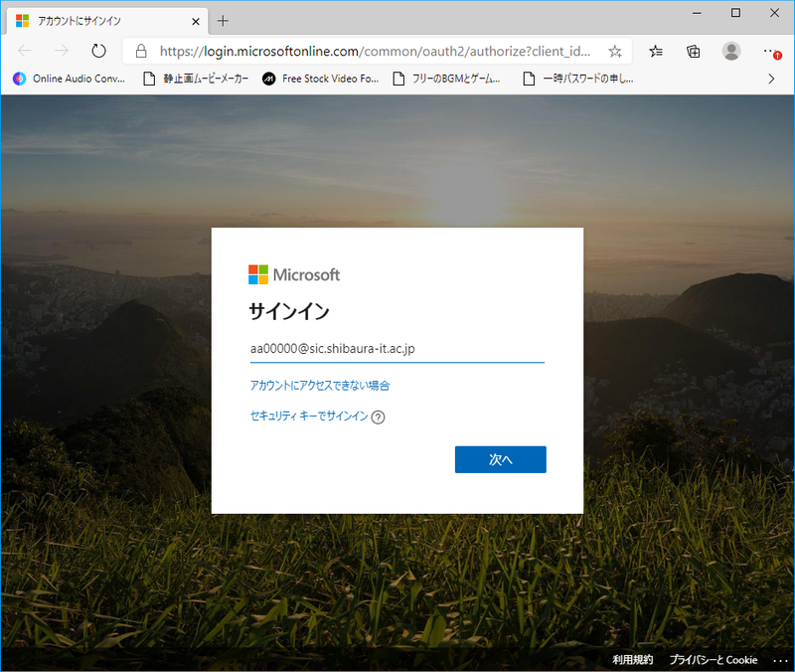Expand the bookmarks bar overflow chevron
This screenshot has width=795, height=672.
pos(771,79)
